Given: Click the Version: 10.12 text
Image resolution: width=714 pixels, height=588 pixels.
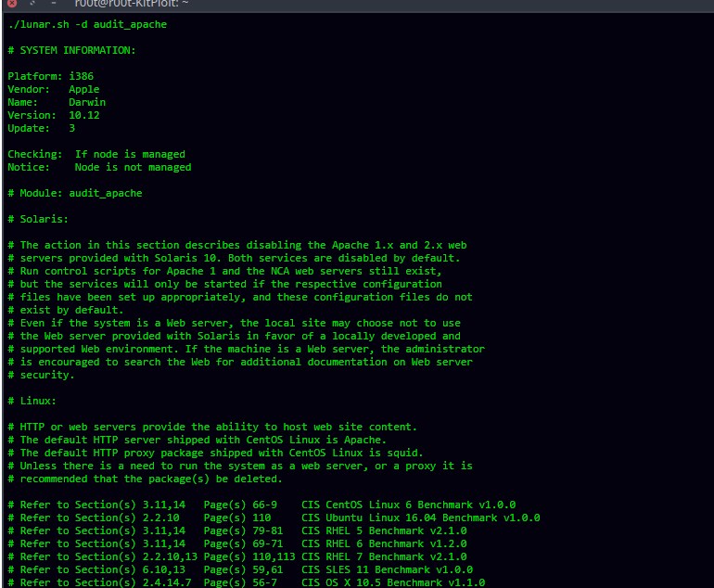Looking at the screenshot, I should (x=53, y=115).
